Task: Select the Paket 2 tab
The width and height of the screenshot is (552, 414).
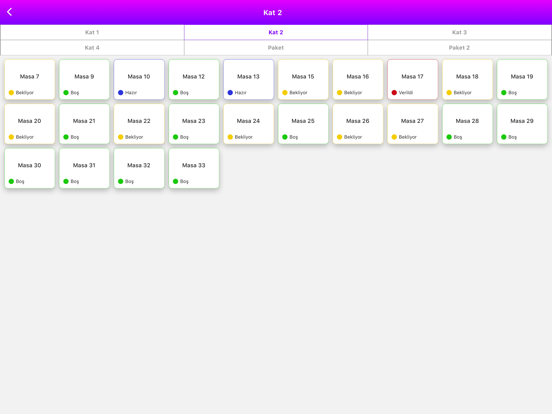Action: [x=459, y=48]
